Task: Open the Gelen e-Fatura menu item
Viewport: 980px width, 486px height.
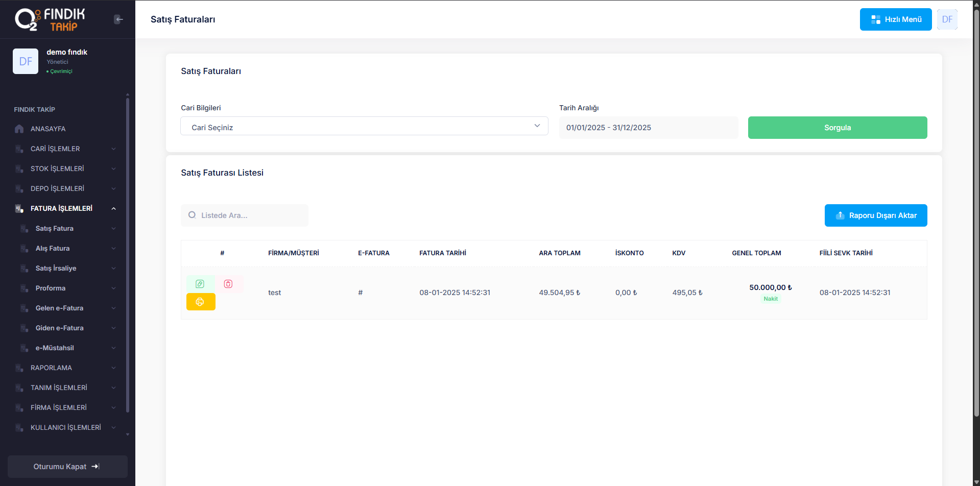Action: pos(59,308)
